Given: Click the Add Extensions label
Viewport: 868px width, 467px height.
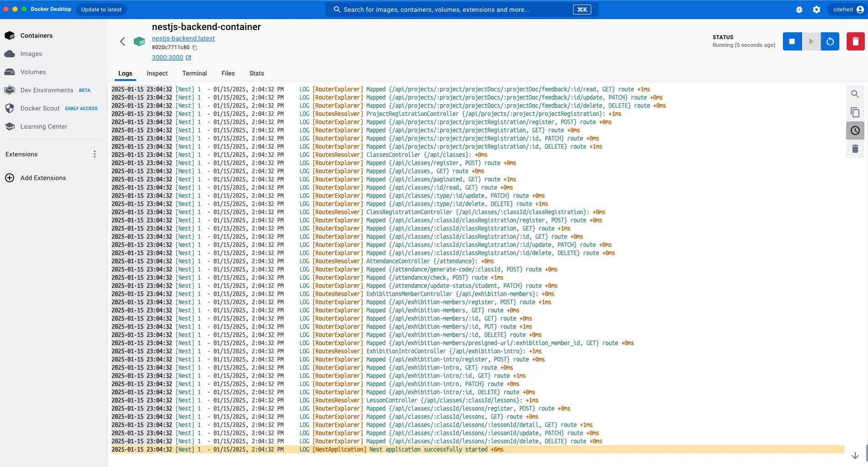Looking at the screenshot, I should coord(43,178).
